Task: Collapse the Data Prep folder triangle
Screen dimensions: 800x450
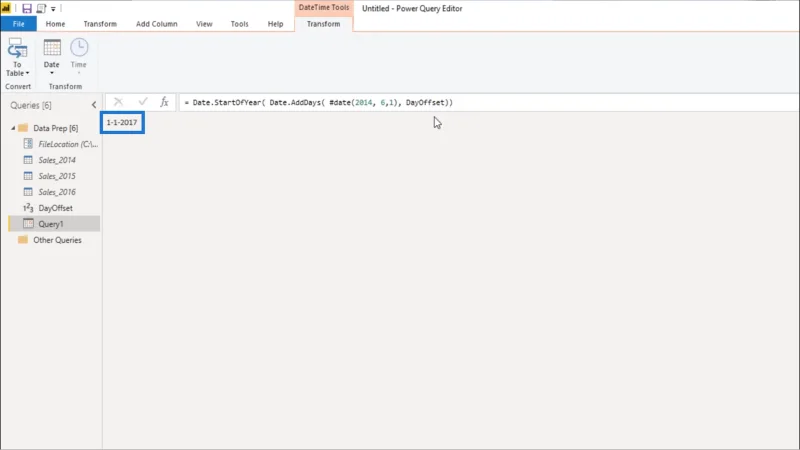Action: pos(13,128)
